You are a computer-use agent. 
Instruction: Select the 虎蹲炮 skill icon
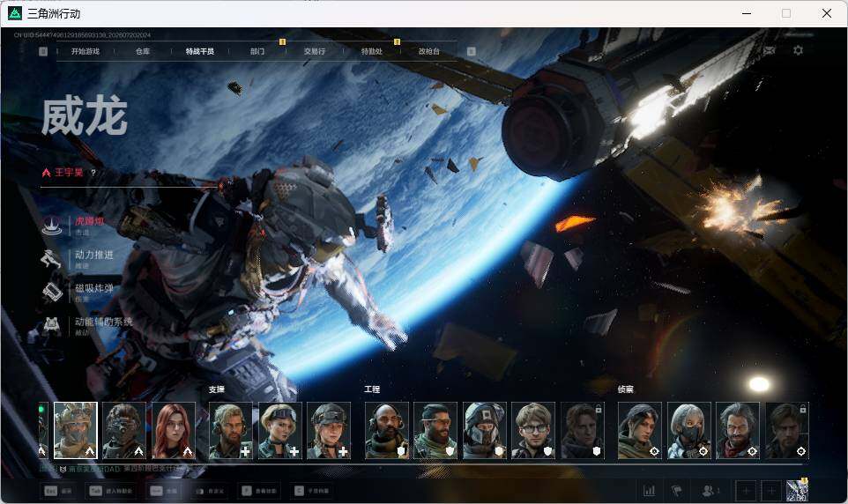point(52,226)
